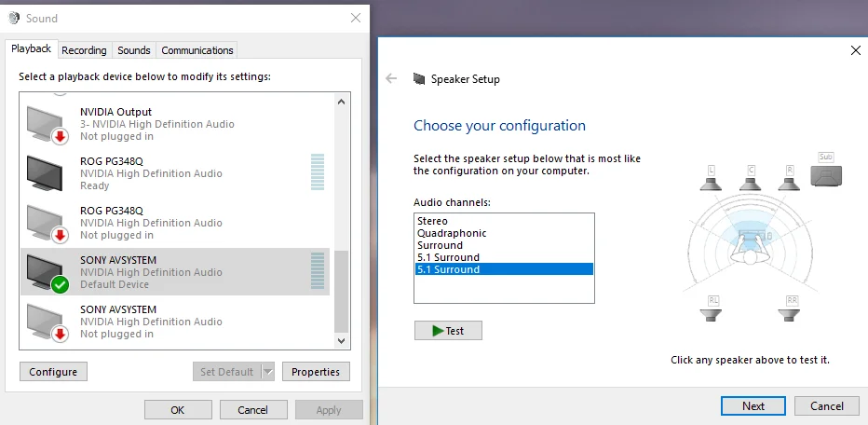
Task: Close the Speaker Setup window
Action: [x=855, y=50]
